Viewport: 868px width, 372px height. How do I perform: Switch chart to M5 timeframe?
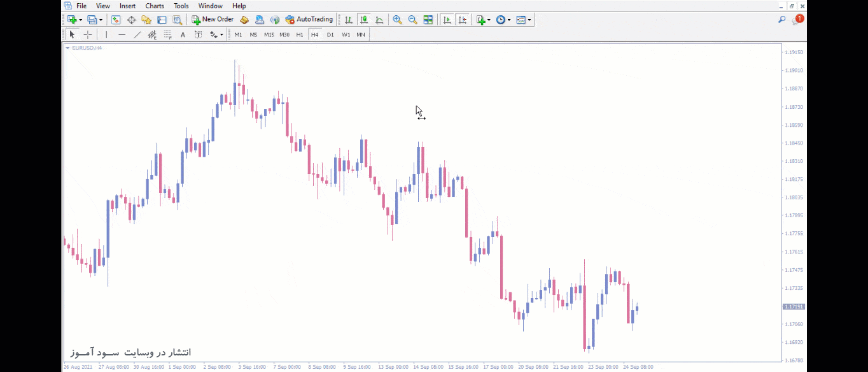coord(253,34)
